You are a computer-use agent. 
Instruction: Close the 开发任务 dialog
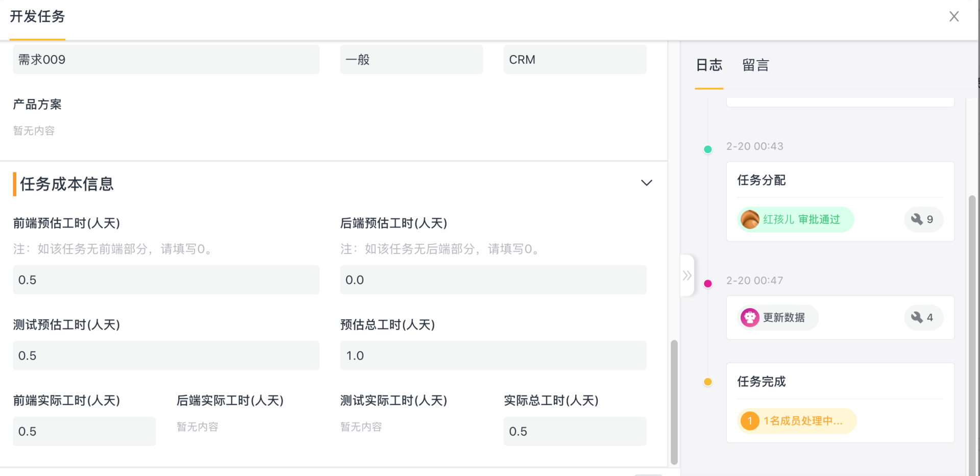(x=954, y=16)
